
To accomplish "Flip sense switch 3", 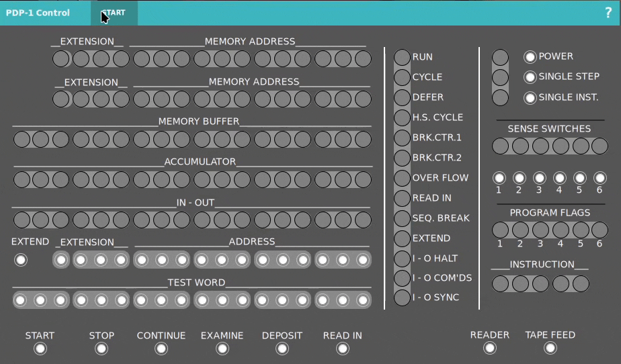I will [x=540, y=178].
